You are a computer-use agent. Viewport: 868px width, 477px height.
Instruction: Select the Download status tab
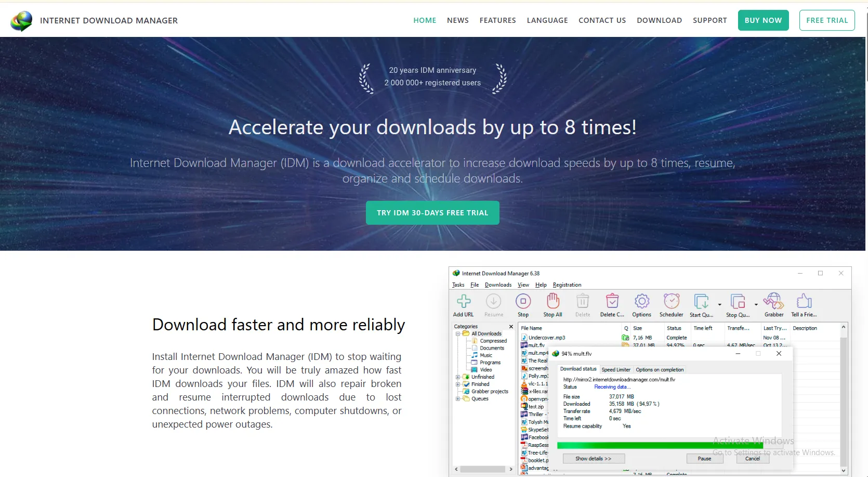click(578, 369)
